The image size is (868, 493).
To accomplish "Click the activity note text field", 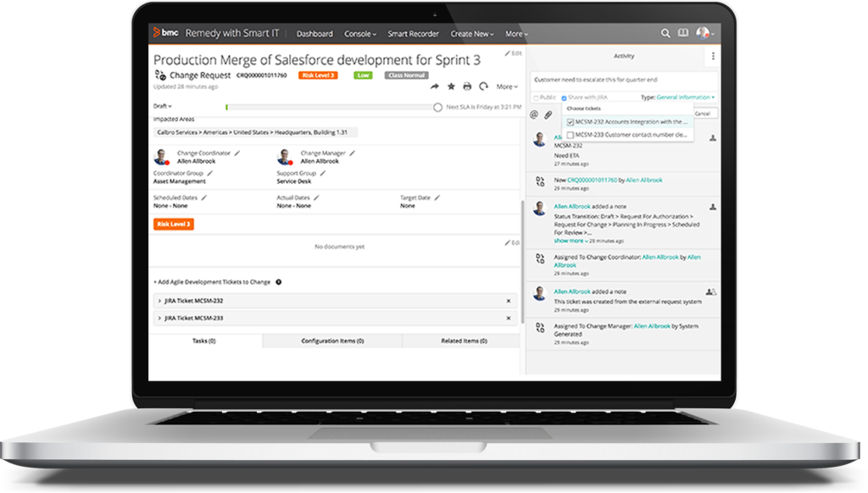I will pos(623,80).
